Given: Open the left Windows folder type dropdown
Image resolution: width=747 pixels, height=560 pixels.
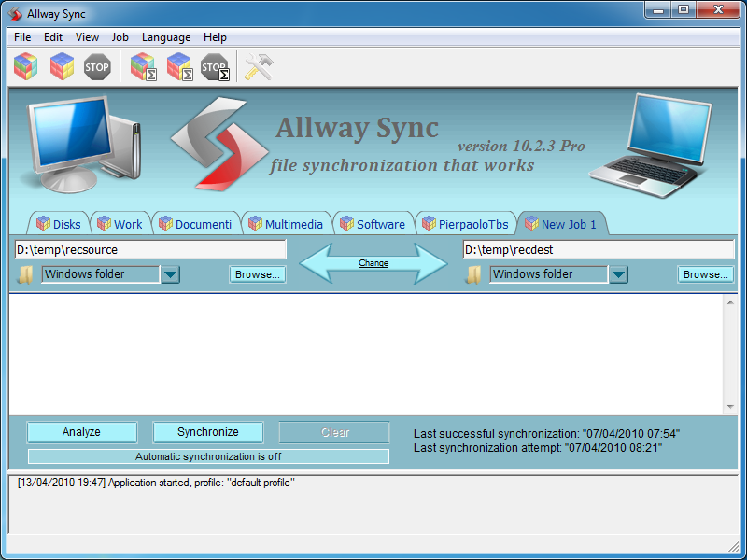Looking at the screenshot, I should tap(170, 274).
